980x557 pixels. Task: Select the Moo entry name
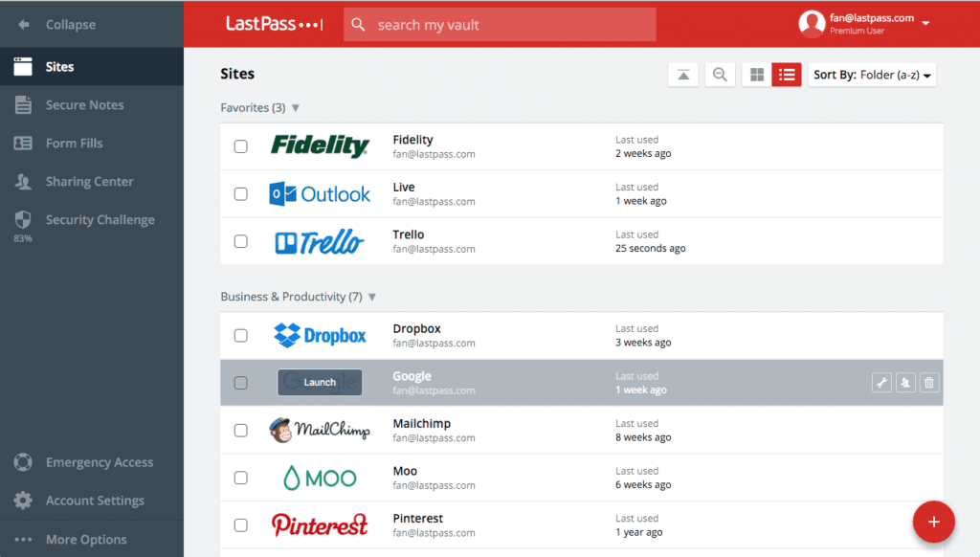(405, 471)
